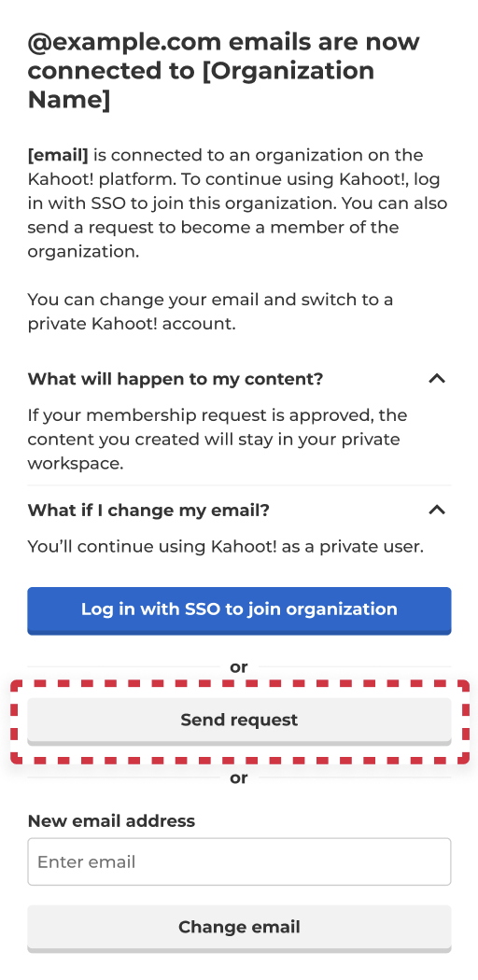Click the answer text about membership request approval

[218, 440]
